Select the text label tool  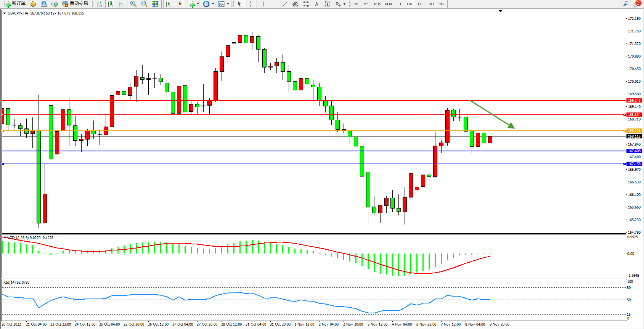tap(327, 4)
